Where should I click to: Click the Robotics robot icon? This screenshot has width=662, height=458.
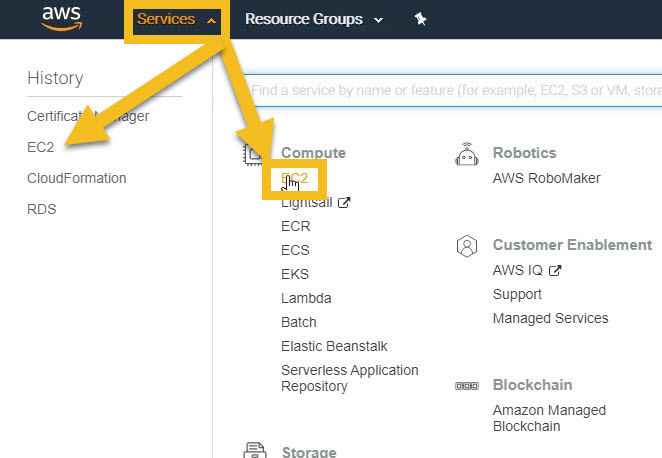point(467,154)
